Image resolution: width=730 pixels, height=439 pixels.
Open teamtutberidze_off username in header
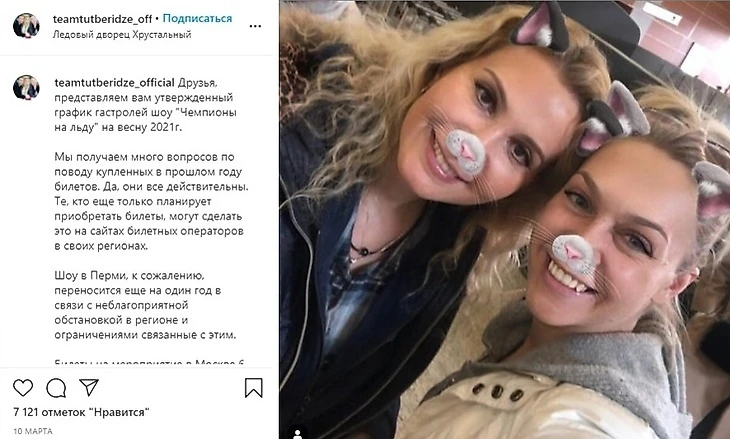pos(102,19)
